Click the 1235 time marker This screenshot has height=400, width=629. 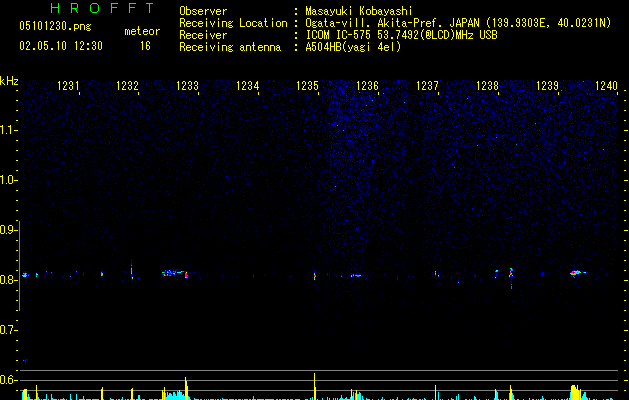click(307, 86)
